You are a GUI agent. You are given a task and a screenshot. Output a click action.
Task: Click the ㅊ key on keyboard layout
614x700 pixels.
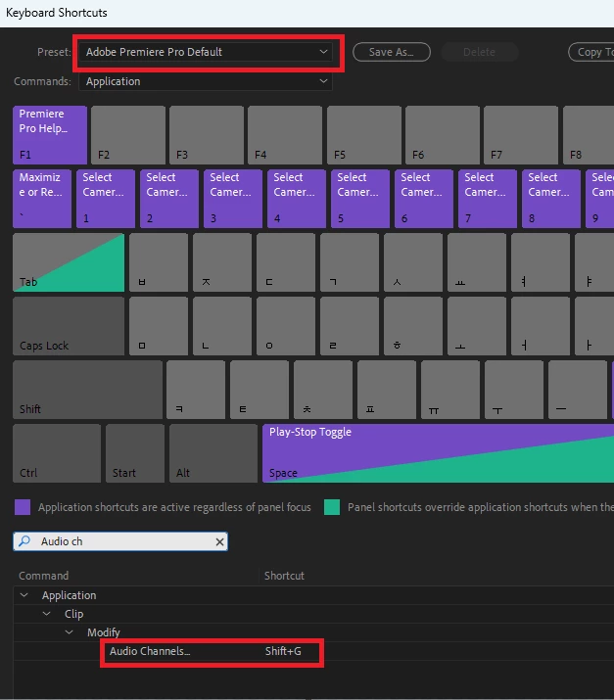323,390
